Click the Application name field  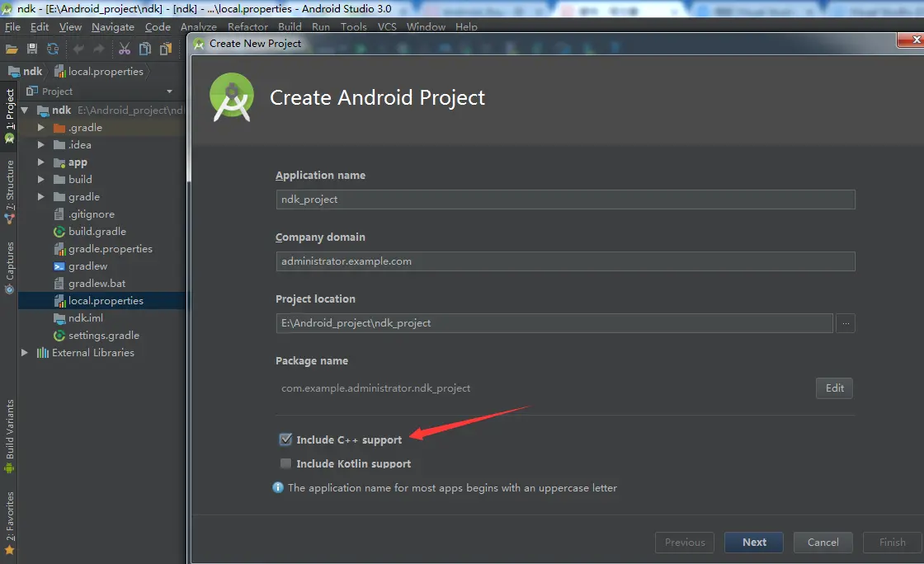565,199
